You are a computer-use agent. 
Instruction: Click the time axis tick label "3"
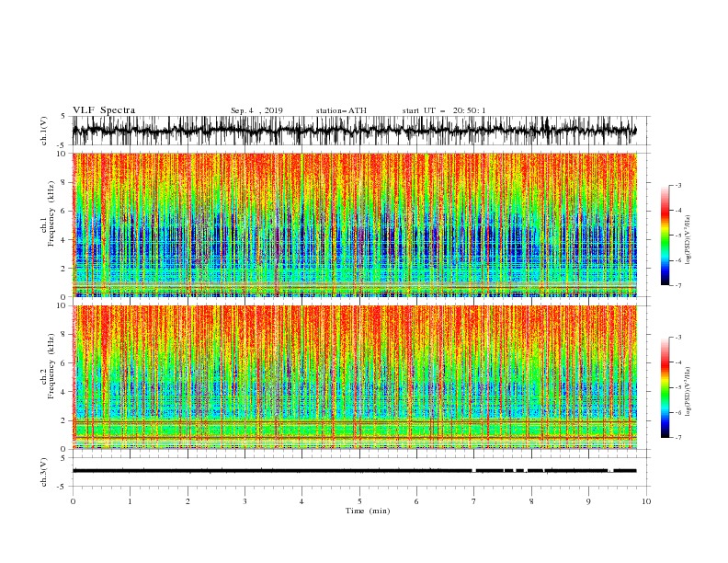coord(245,501)
